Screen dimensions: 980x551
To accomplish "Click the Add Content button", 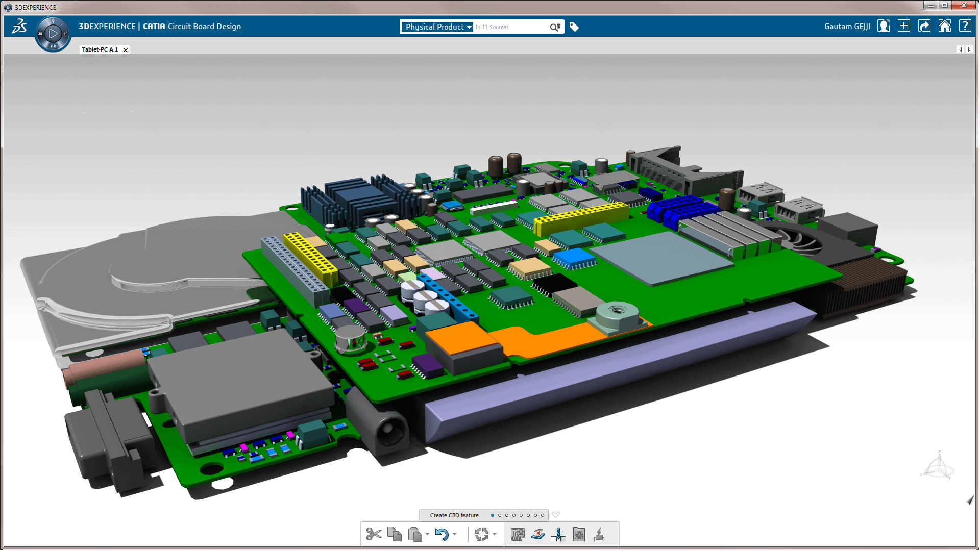I will coord(904,26).
